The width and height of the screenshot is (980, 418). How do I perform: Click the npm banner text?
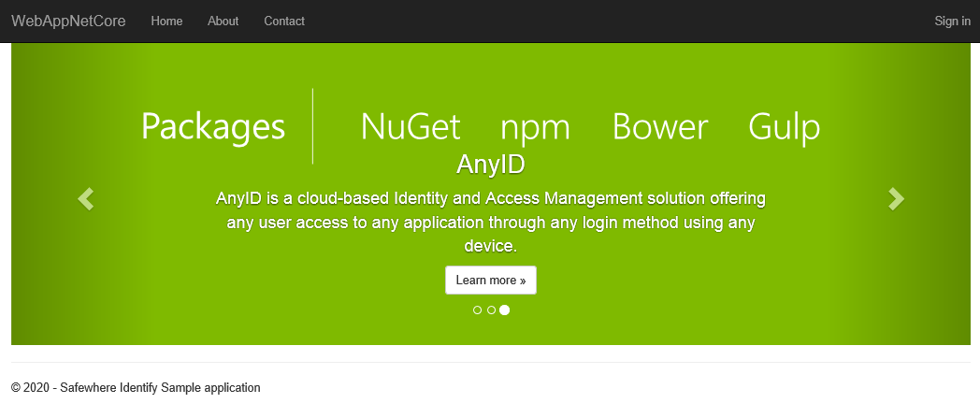point(536,130)
